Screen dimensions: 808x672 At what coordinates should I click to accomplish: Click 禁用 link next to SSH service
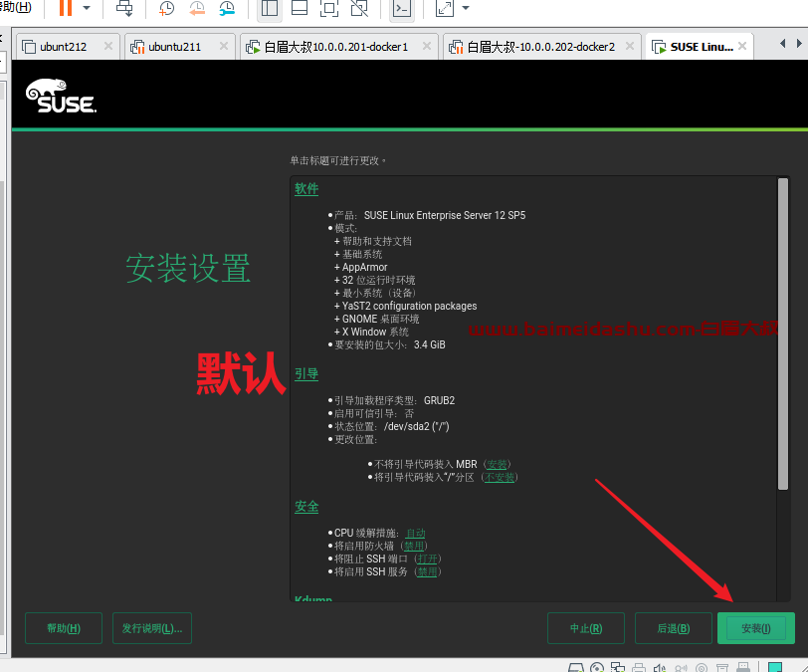click(x=427, y=572)
